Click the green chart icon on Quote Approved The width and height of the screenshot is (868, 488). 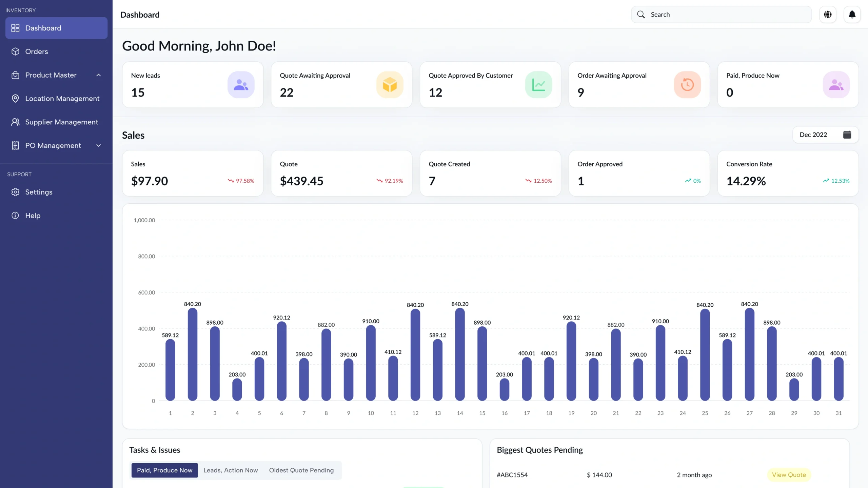click(x=538, y=85)
